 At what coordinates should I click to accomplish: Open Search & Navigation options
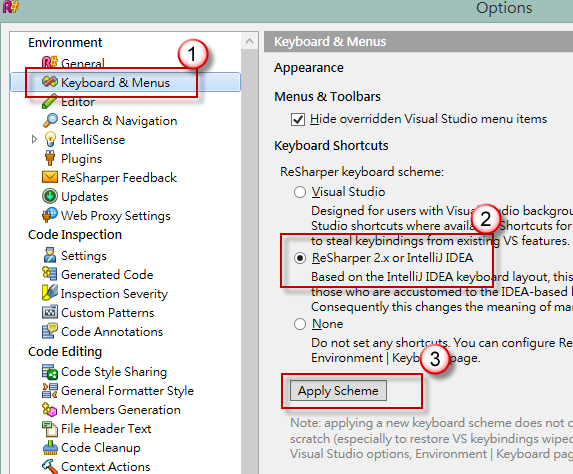pyautogui.click(x=119, y=121)
